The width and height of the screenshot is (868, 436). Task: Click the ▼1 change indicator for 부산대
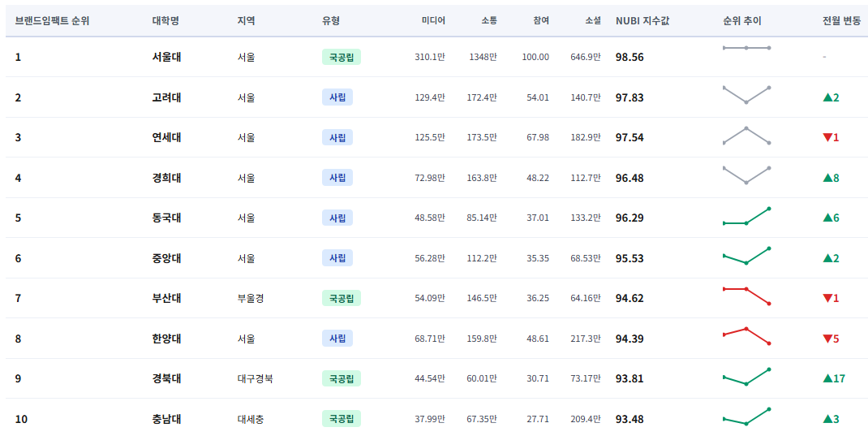[x=831, y=298]
